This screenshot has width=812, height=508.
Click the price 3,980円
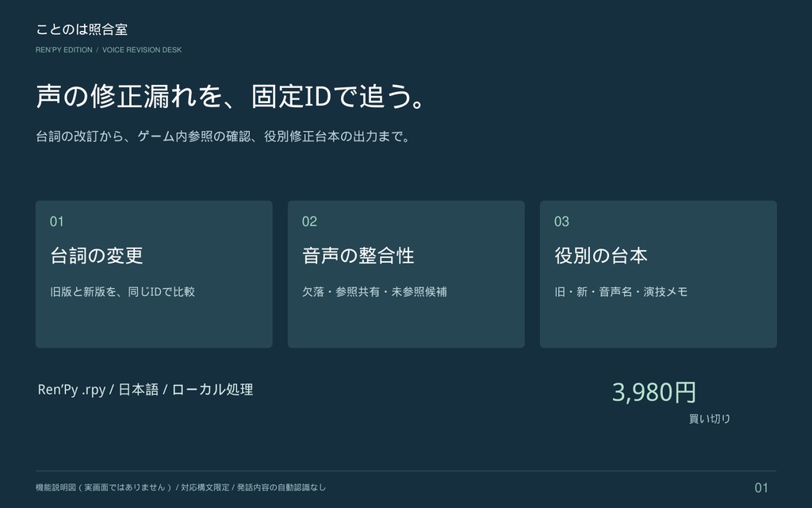654,392
